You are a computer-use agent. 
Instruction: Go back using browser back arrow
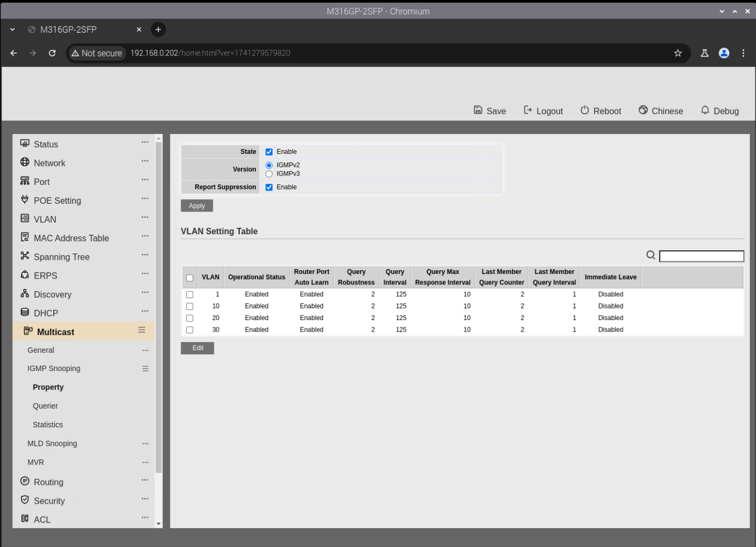click(x=14, y=53)
